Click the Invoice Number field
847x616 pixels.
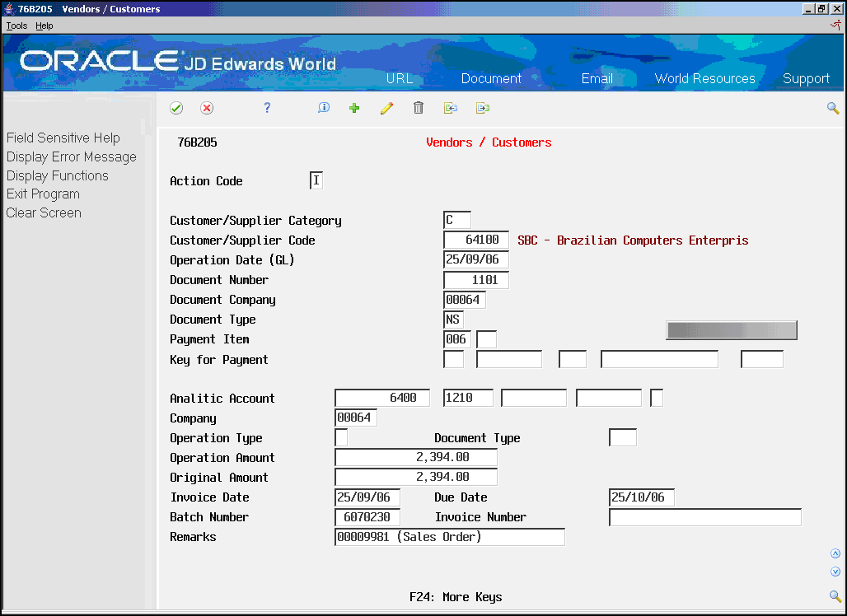click(x=705, y=516)
